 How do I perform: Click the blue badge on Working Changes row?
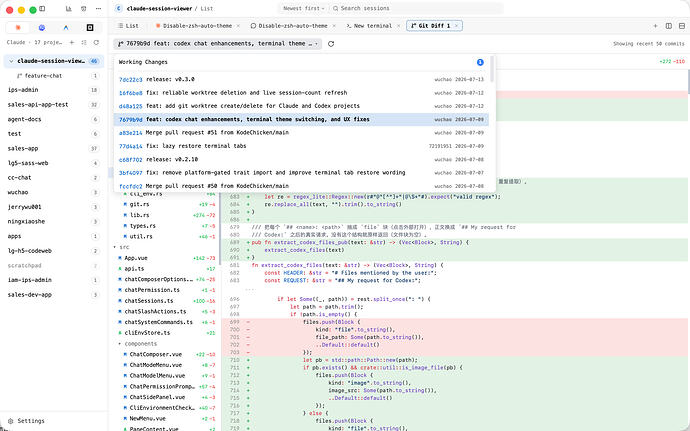480,62
